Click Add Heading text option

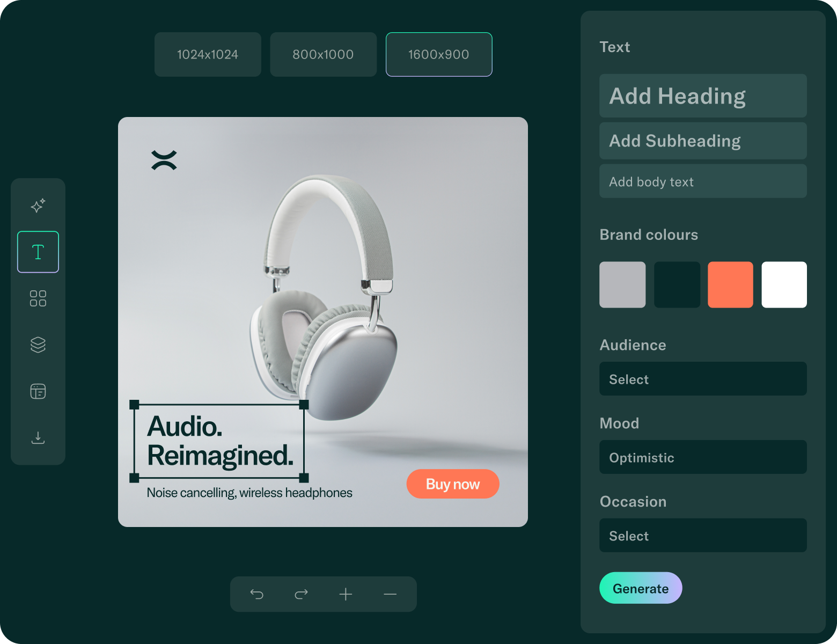702,96
